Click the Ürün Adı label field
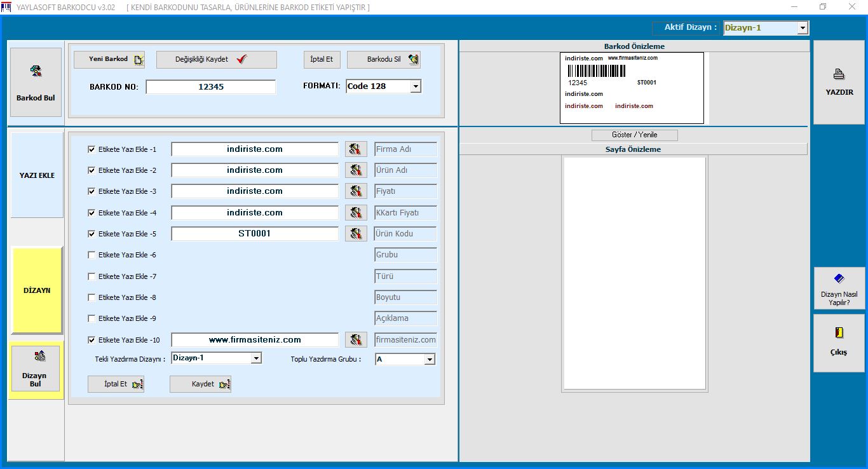 click(x=406, y=170)
